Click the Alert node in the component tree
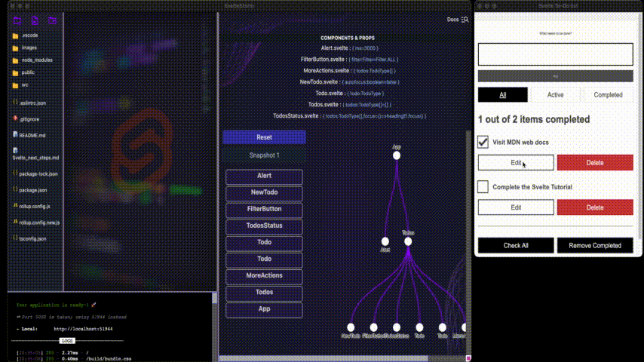Image resolution: width=644 pixels, height=362 pixels. coord(385,241)
